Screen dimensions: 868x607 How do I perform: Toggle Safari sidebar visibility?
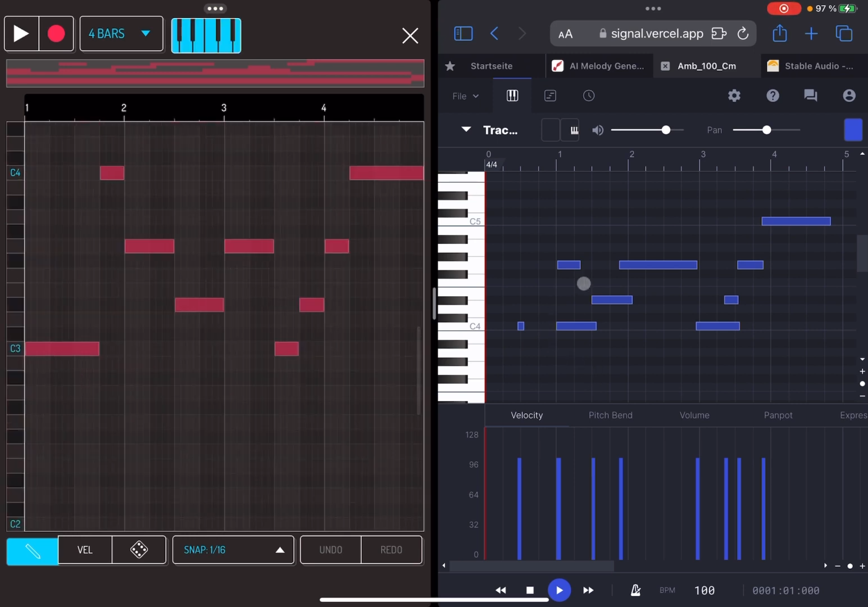[x=463, y=34]
